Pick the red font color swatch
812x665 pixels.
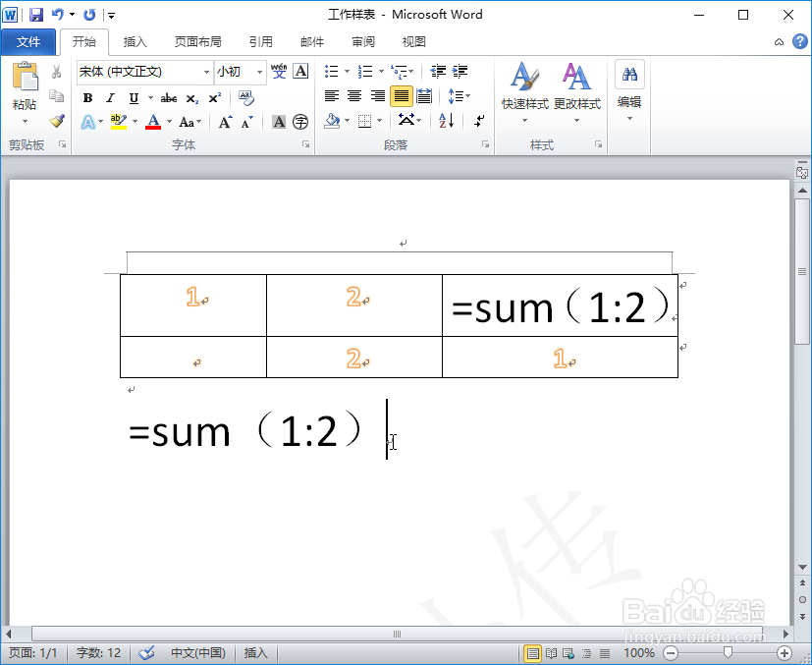pos(153,122)
